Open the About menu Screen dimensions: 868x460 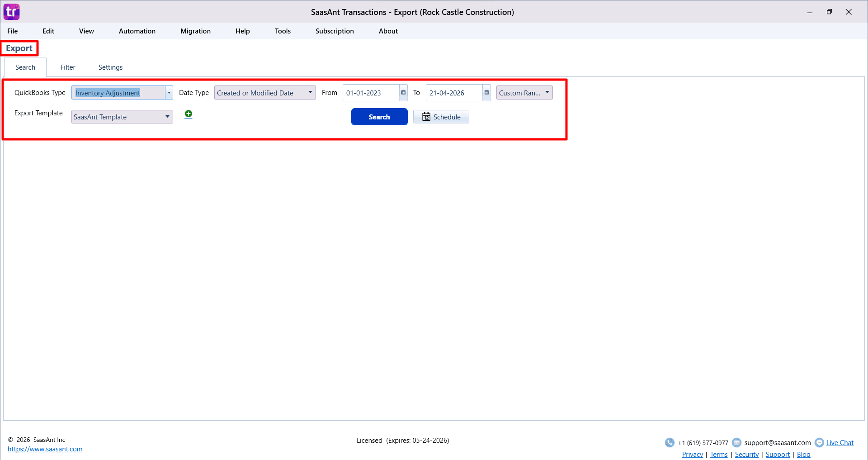(388, 31)
